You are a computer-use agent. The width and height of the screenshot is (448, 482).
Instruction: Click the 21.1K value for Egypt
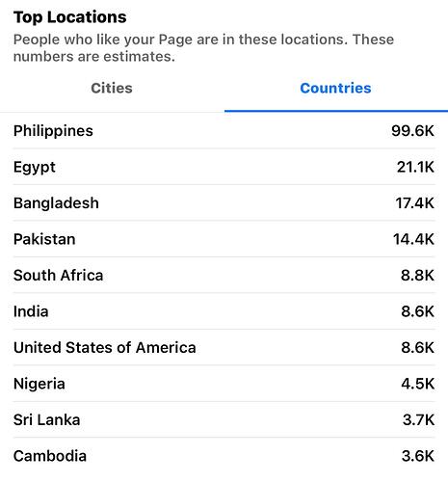click(415, 167)
